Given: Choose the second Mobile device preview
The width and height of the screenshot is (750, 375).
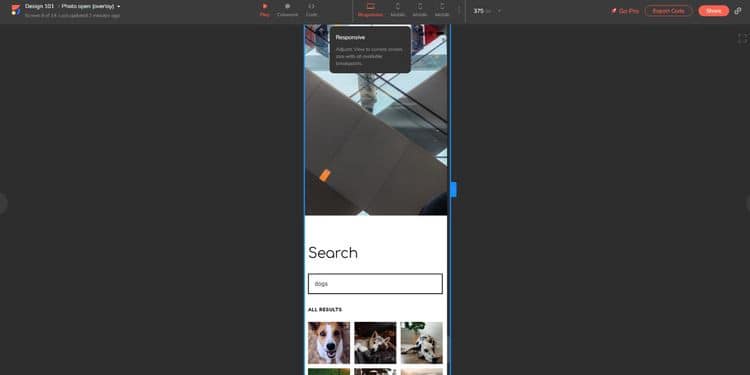Looking at the screenshot, I should (x=420, y=10).
